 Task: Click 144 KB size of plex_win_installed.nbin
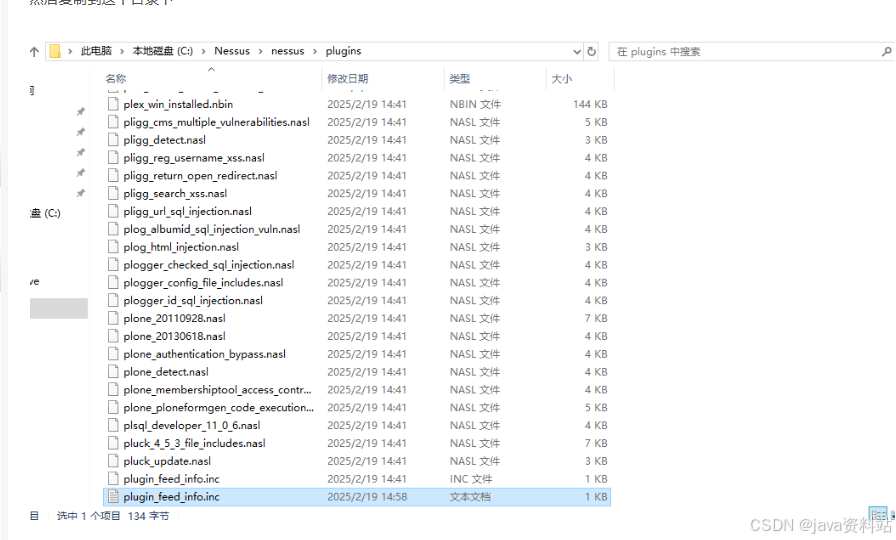590,104
